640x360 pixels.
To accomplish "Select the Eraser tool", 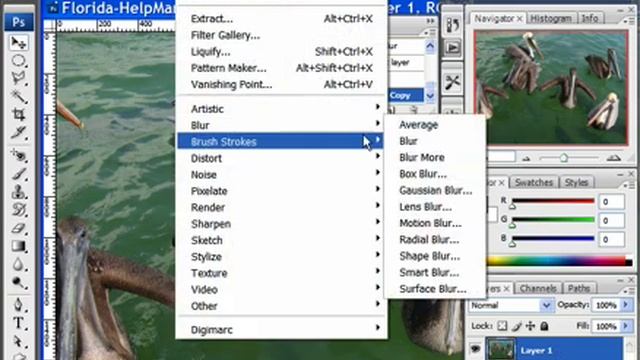I will click(x=18, y=228).
